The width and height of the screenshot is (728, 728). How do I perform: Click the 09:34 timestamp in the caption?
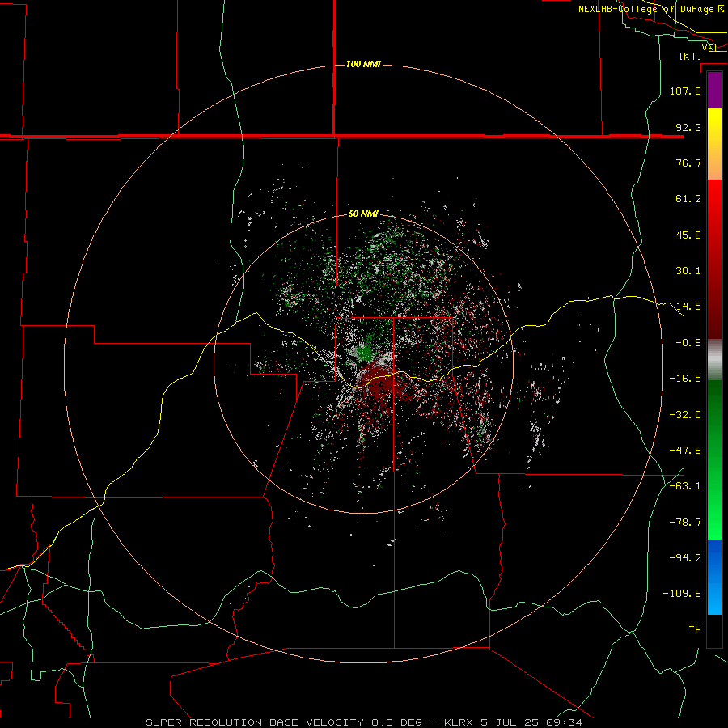(563, 722)
